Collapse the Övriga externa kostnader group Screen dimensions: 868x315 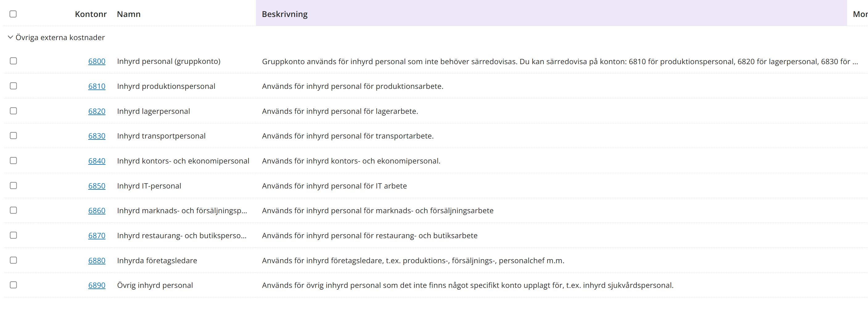click(10, 37)
